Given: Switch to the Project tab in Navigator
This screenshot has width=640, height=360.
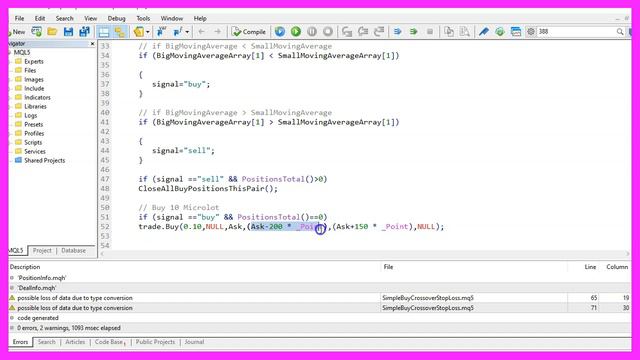Looking at the screenshot, I should click(x=42, y=251).
